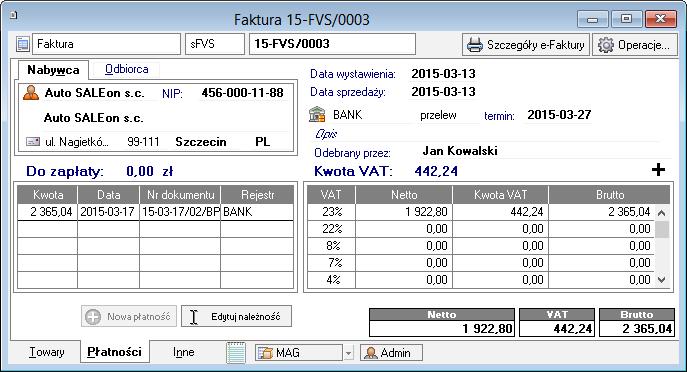Open the notepad icon in the bottom bar
687x372 pixels.
point(236,352)
